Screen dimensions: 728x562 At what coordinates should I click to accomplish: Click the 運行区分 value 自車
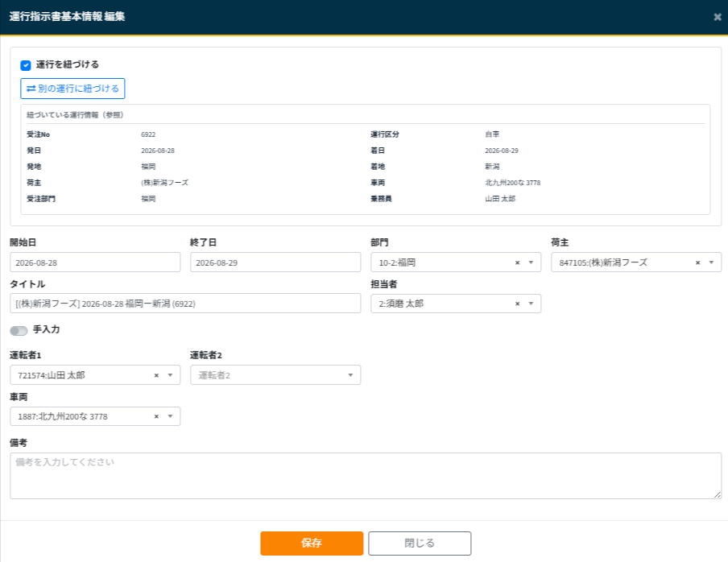pyautogui.click(x=492, y=134)
